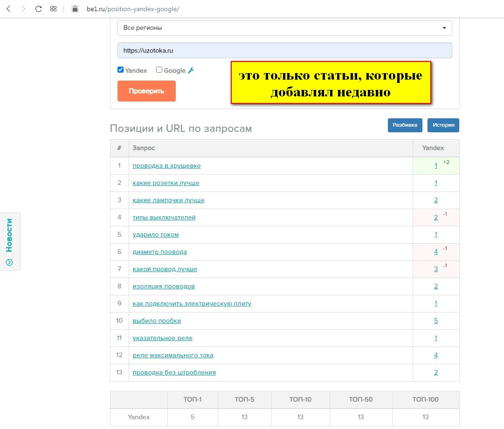Open the Все регионы region dropdown
Viewport: 504px width, 429px height.
(x=284, y=28)
